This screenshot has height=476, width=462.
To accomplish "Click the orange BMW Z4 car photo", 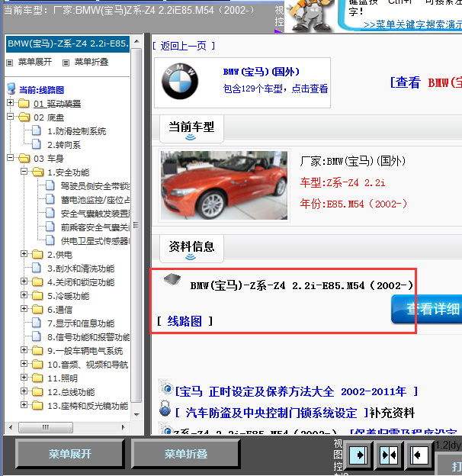I will [224, 185].
